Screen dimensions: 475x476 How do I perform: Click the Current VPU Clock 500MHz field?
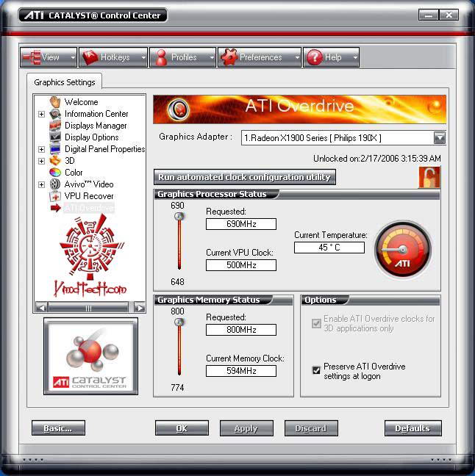(x=241, y=265)
